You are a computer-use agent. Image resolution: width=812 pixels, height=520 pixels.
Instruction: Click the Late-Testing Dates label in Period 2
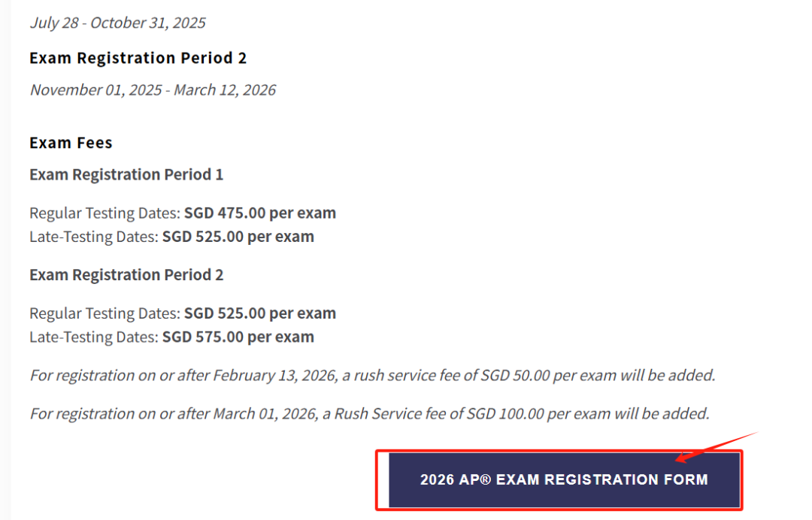click(94, 337)
